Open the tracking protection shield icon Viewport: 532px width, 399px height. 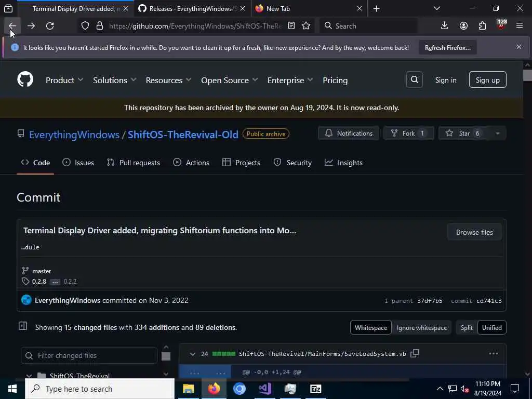85,26
